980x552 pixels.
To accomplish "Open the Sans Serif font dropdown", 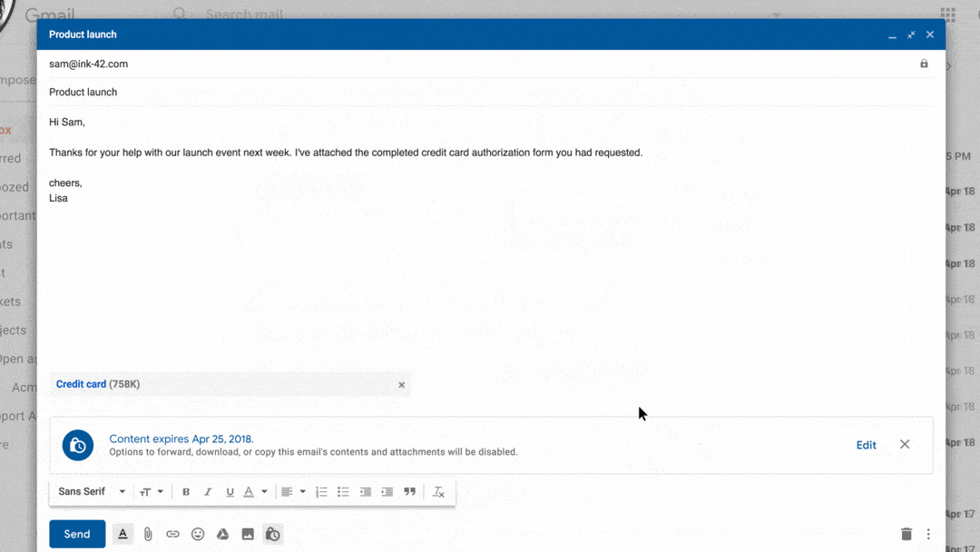I will coord(88,491).
